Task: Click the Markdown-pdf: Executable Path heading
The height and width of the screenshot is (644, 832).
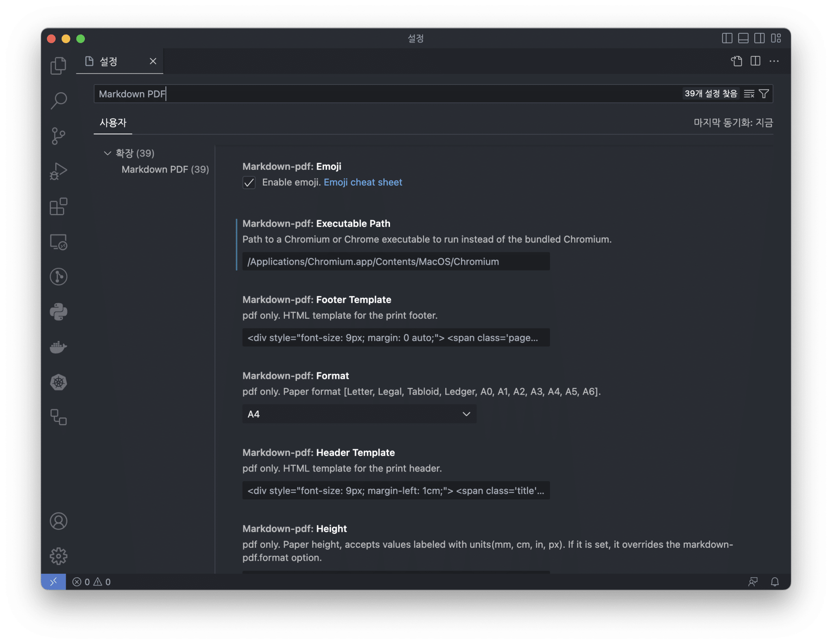Action: (x=316, y=224)
